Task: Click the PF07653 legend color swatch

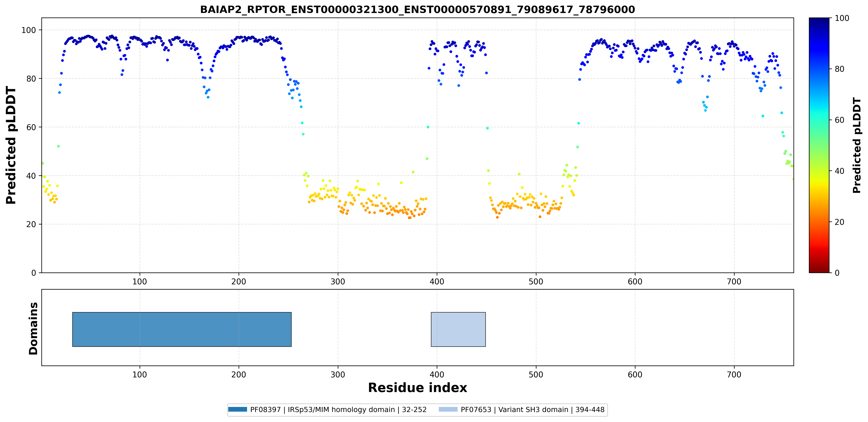Action: 448,410
